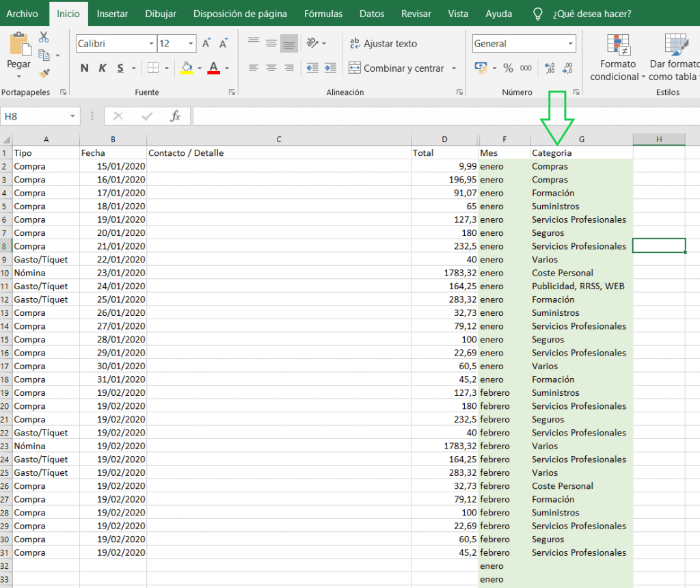Switch to Datos tab
This screenshot has height=588, width=700.
pos(372,14)
